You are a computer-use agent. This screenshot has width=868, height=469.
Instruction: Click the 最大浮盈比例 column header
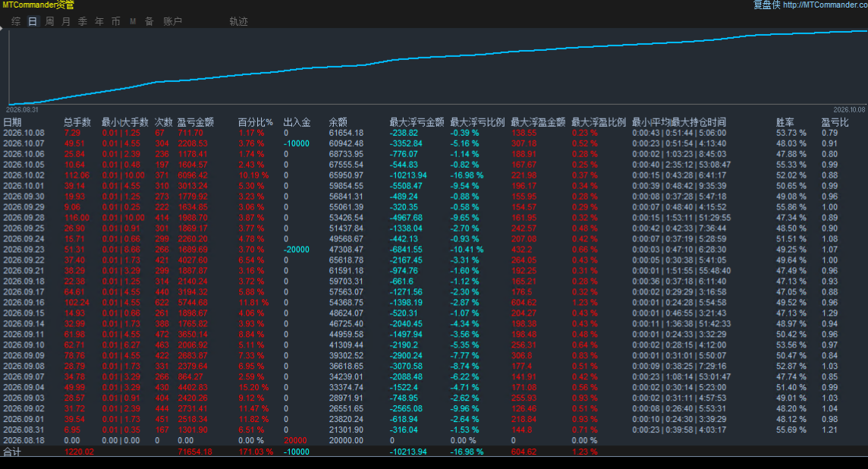(599, 122)
